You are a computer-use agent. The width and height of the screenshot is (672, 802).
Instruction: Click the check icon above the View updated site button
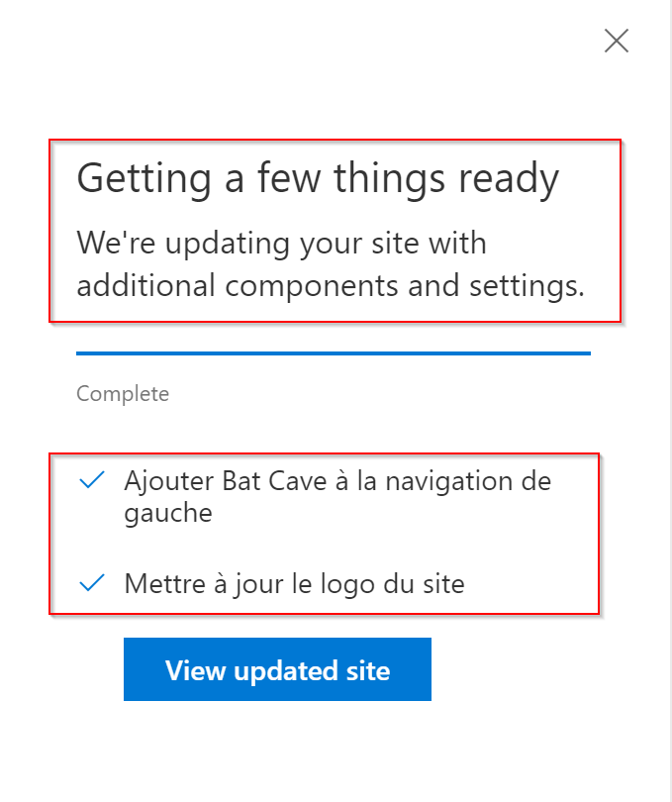(90, 583)
